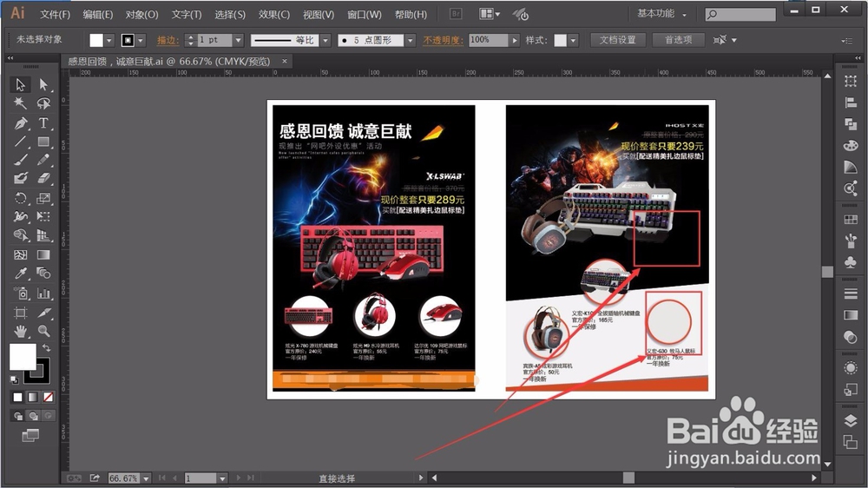Screen dimensions: 868x488
Task: Select the Blob Brush tool
Action: (x=21, y=178)
